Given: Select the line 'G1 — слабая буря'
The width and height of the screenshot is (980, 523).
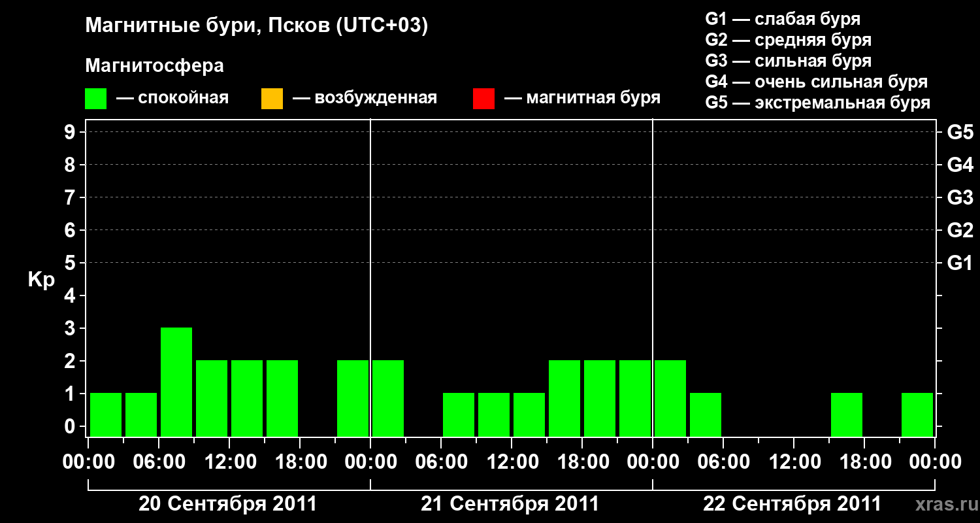Looking at the screenshot, I should coord(783,19).
